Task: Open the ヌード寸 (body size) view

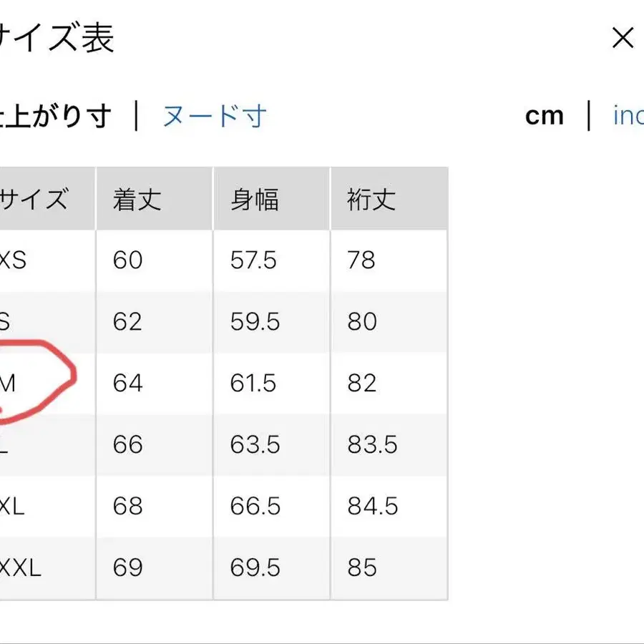Action: pos(215,116)
